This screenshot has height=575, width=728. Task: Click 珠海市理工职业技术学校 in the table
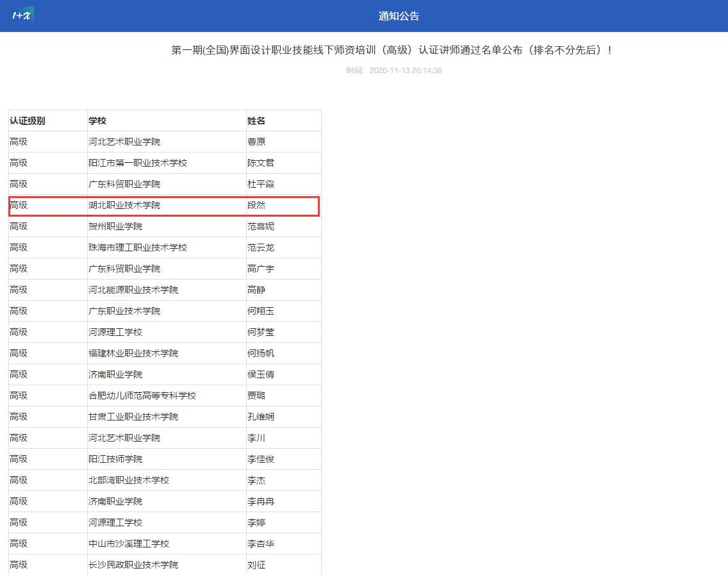[138, 247]
